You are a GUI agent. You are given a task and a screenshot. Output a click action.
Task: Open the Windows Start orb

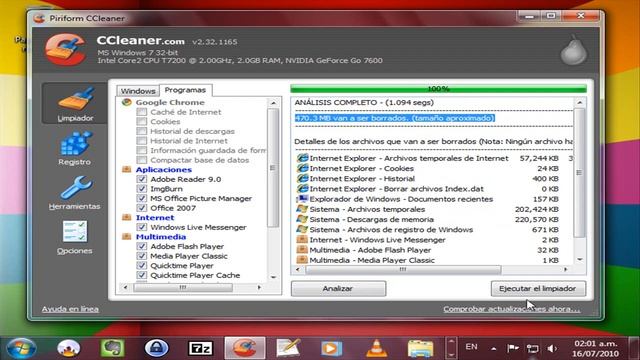(21, 349)
